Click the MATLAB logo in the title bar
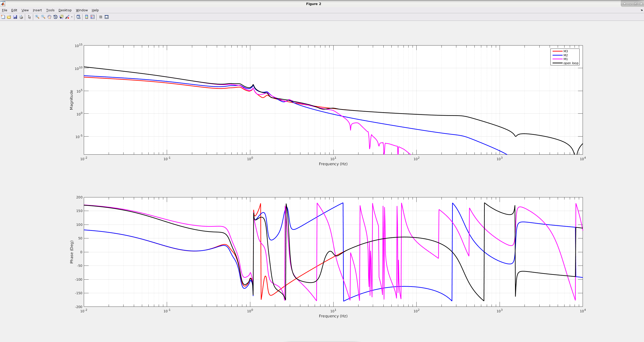The width and height of the screenshot is (644, 342). [3, 4]
